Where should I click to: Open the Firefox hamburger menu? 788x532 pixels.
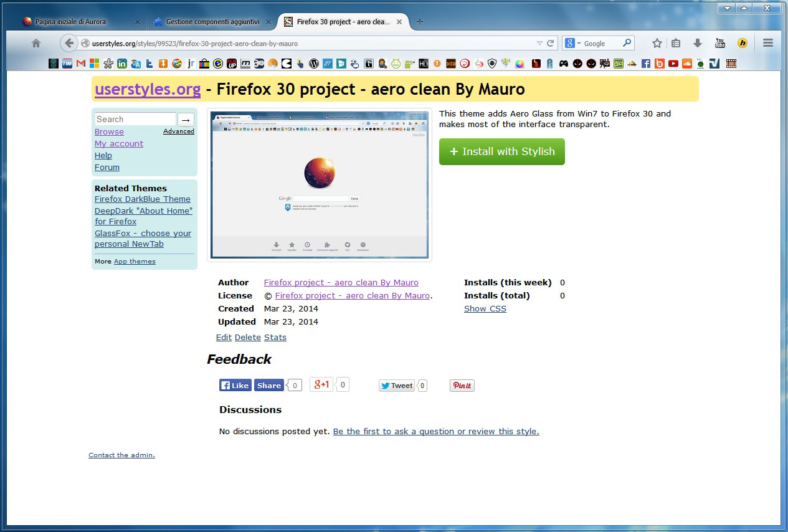(x=768, y=43)
